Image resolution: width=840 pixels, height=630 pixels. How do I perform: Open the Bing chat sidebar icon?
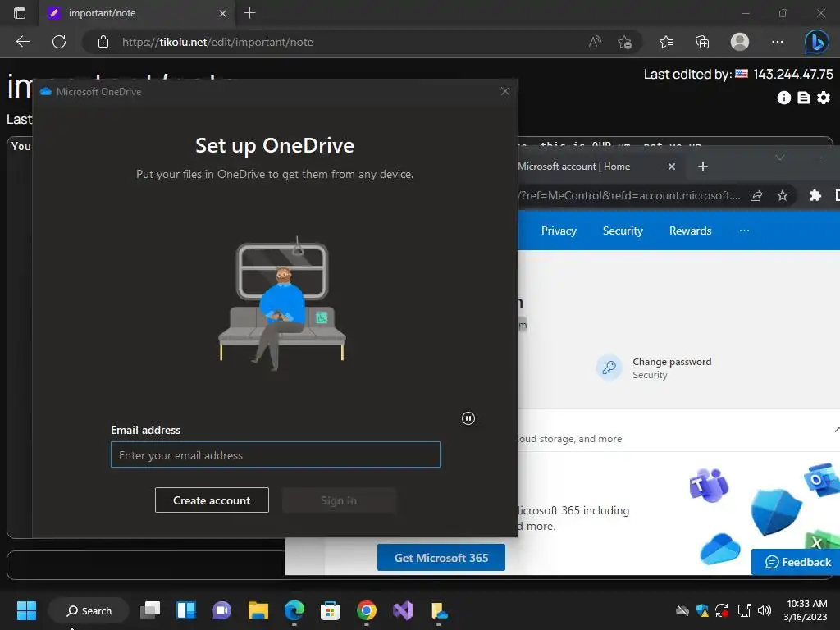[x=816, y=42]
